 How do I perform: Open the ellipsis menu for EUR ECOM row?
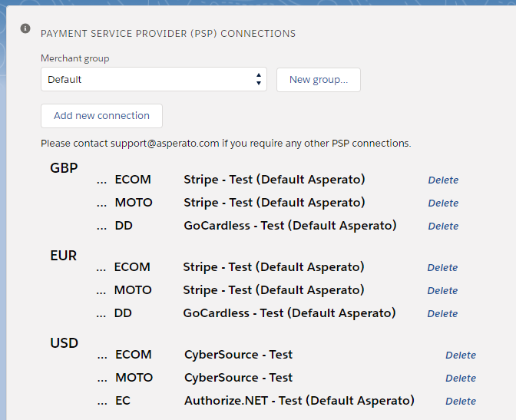(x=101, y=268)
